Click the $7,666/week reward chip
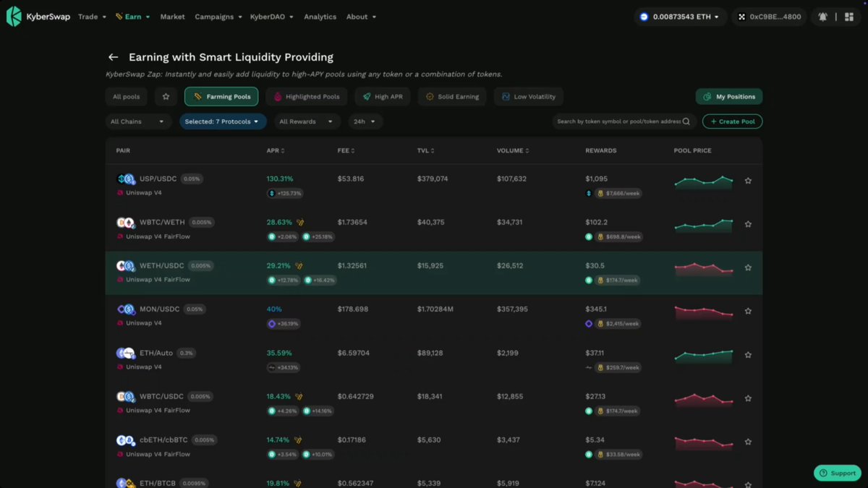868x488 pixels. coord(619,193)
